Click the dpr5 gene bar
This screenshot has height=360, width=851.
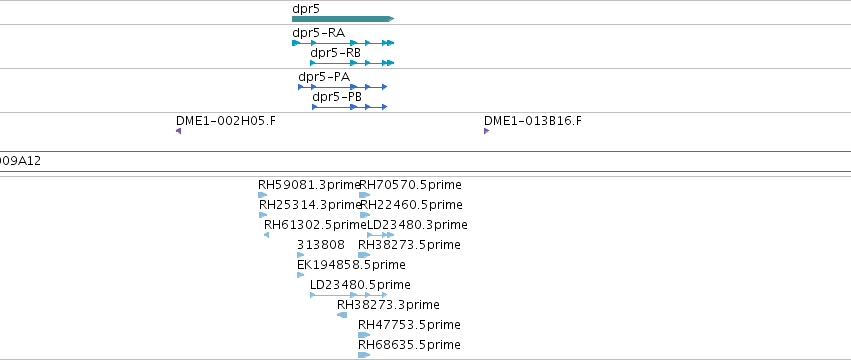(343, 19)
